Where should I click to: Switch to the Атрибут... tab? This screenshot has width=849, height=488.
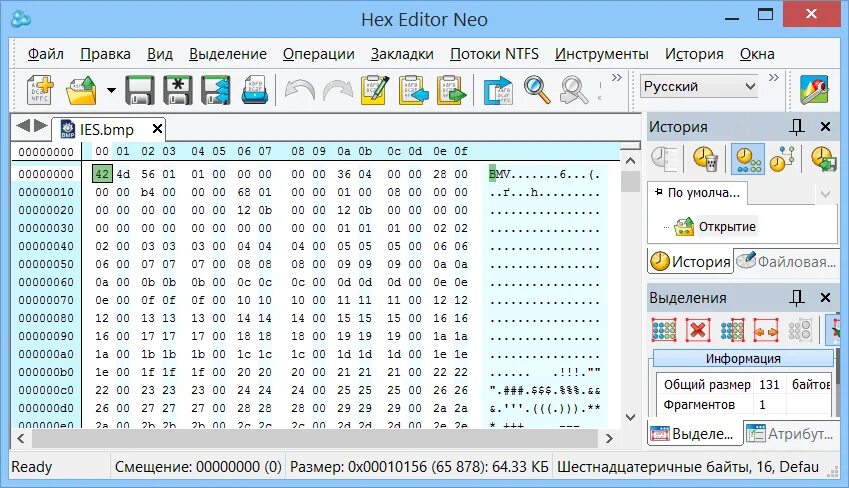[x=790, y=434]
